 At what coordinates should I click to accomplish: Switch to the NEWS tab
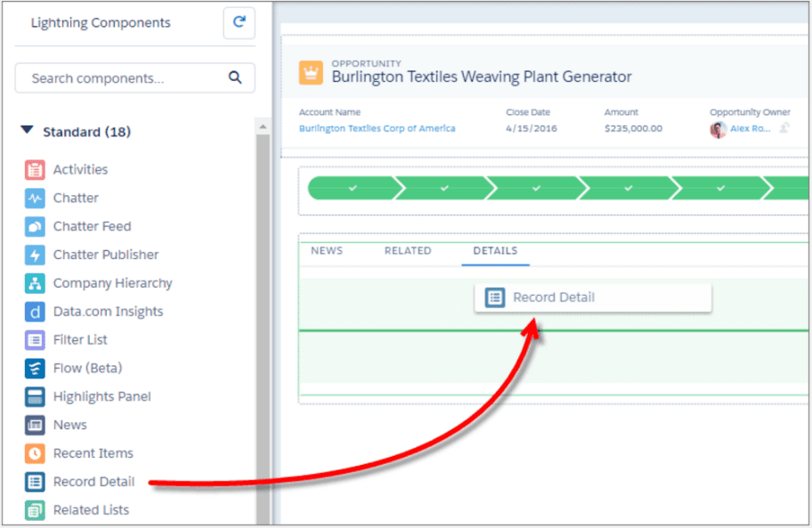(327, 251)
